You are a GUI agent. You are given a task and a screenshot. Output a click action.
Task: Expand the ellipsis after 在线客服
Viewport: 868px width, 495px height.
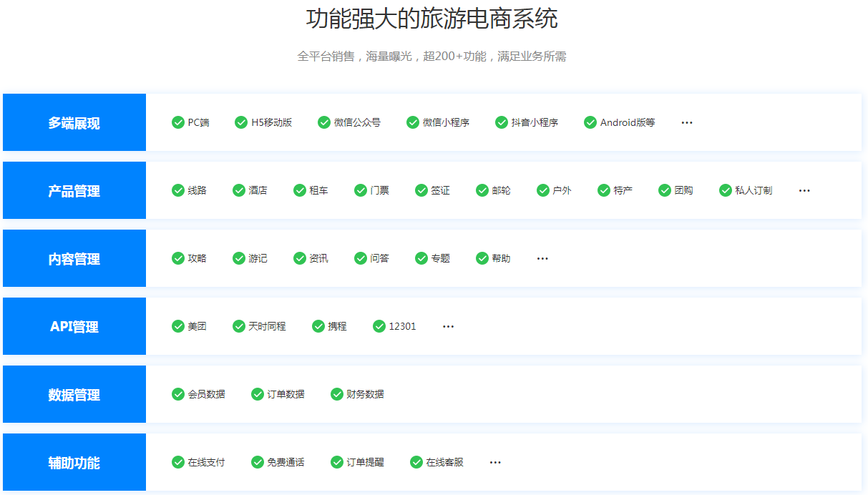pos(495,462)
